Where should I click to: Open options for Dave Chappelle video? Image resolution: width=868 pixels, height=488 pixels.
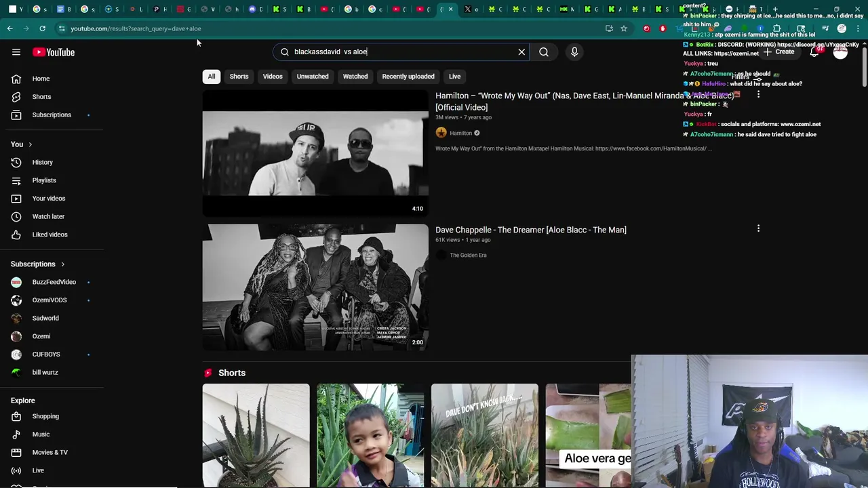pyautogui.click(x=758, y=228)
